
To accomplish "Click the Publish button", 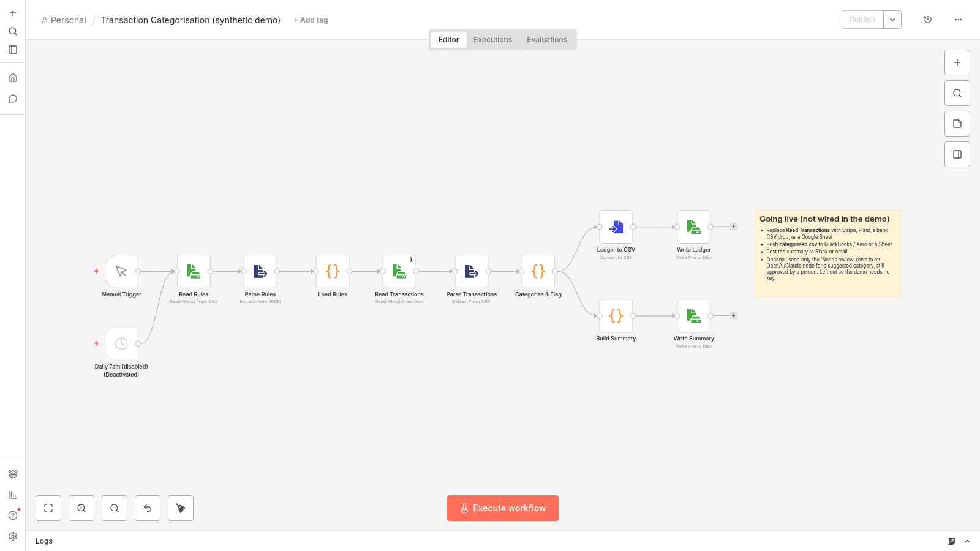I will pos(862,20).
